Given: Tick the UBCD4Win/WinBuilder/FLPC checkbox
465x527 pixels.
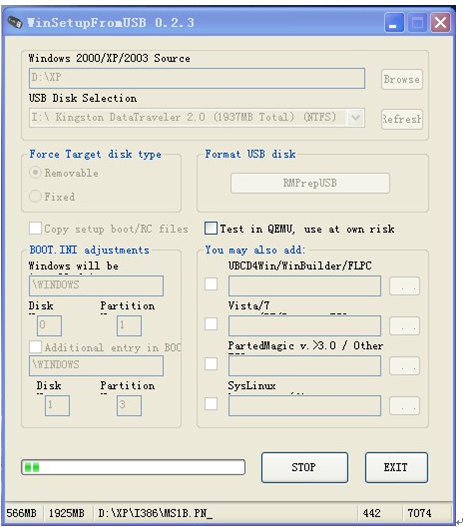Looking at the screenshot, I should click(211, 284).
